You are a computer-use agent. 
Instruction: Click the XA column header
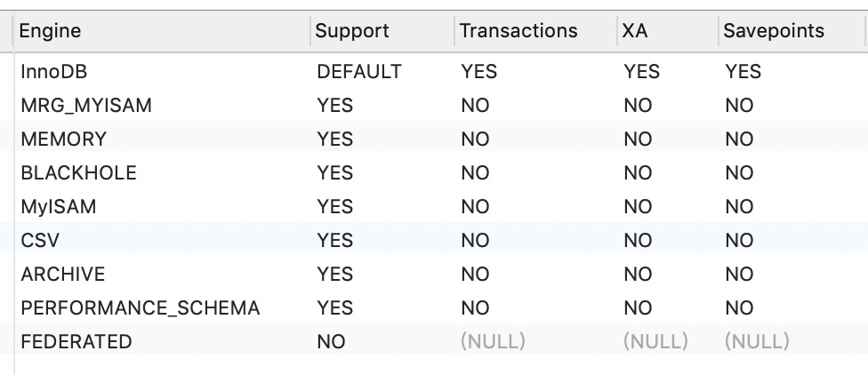point(635,31)
